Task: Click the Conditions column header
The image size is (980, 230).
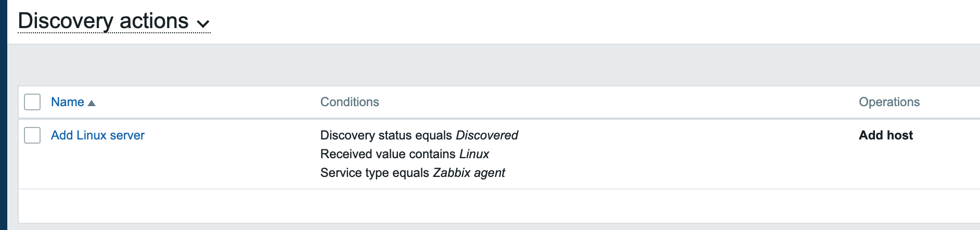Action: point(350,102)
